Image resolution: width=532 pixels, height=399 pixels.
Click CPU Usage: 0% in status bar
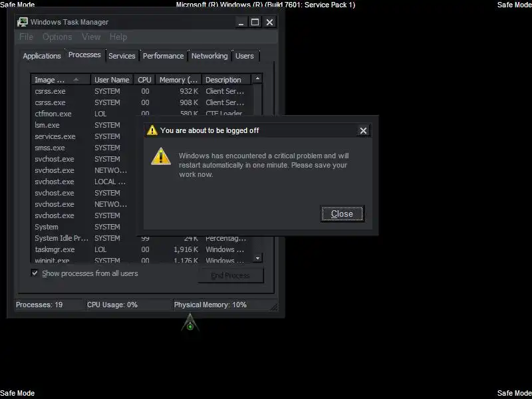tap(112, 305)
